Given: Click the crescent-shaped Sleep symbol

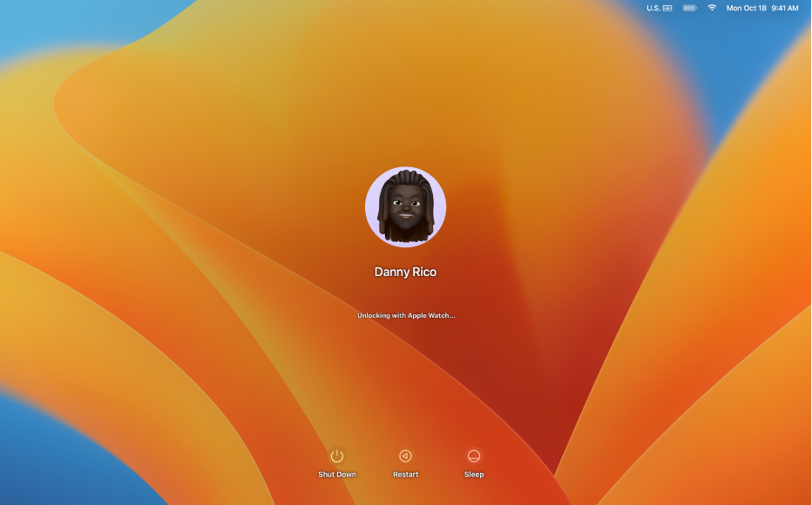Looking at the screenshot, I should 473,454.
